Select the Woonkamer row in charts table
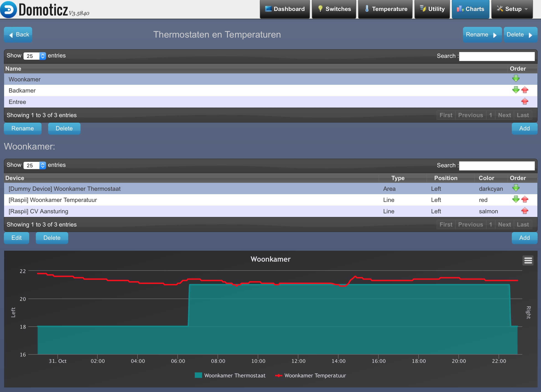The image size is (541, 392). (270, 79)
